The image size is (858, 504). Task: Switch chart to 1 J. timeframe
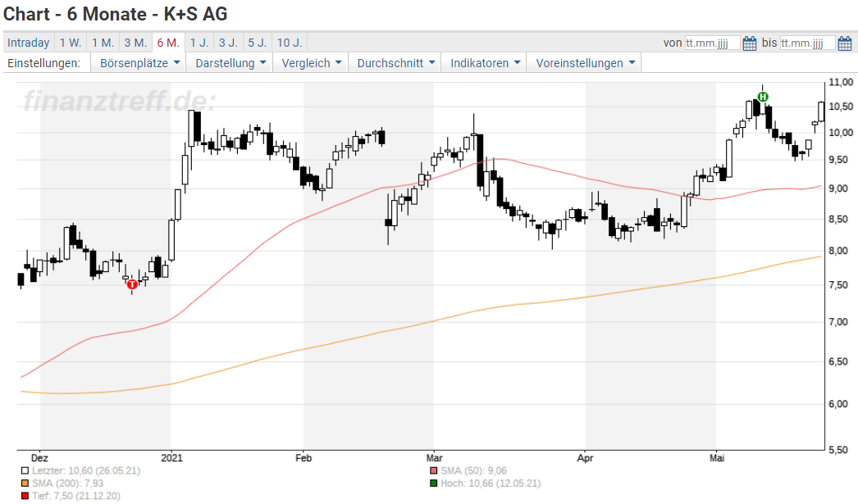199,43
